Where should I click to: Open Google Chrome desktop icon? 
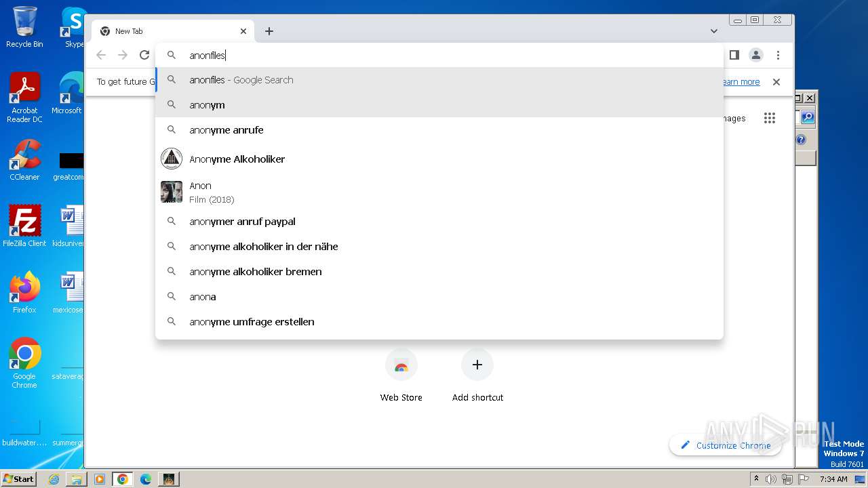pos(25,363)
